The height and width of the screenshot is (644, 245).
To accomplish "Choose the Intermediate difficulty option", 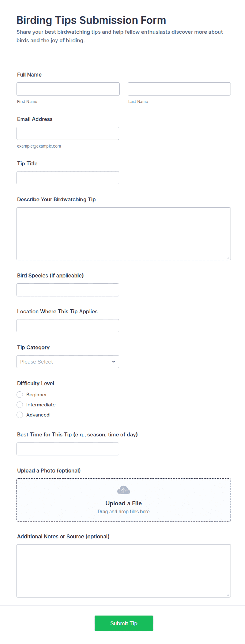I will pyautogui.click(x=20, y=405).
